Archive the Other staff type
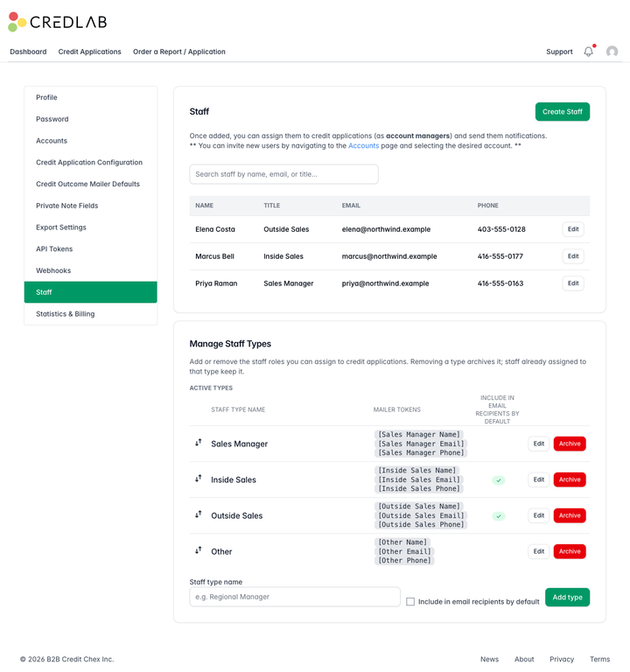The image size is (630, 672). pyautogui.click(x=570, y=551)
